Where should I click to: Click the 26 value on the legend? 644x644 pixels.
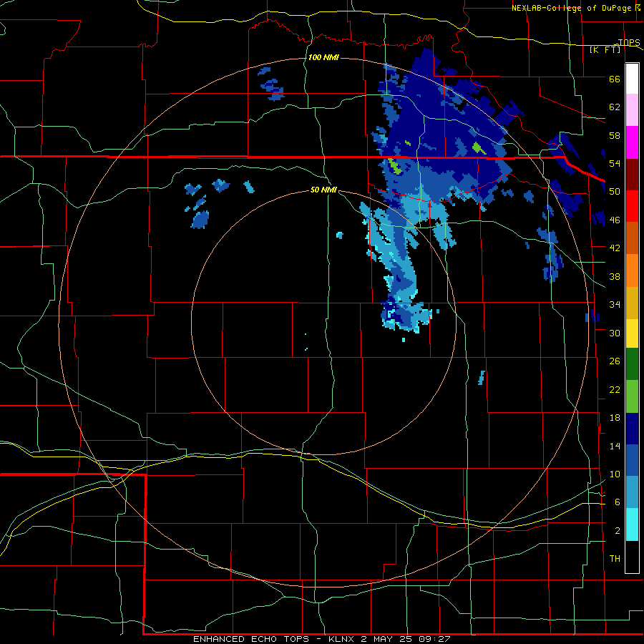[615, 361]
